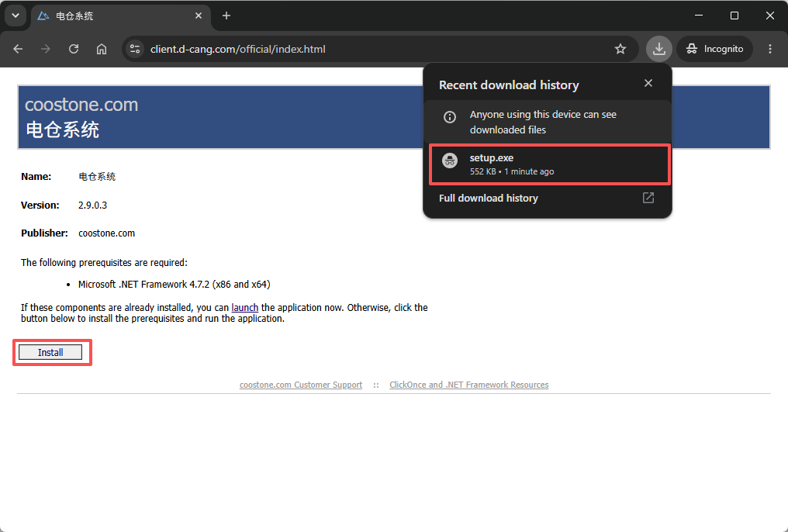Maximize the Chrome window
788x532 pixels.
pos(734,16)
